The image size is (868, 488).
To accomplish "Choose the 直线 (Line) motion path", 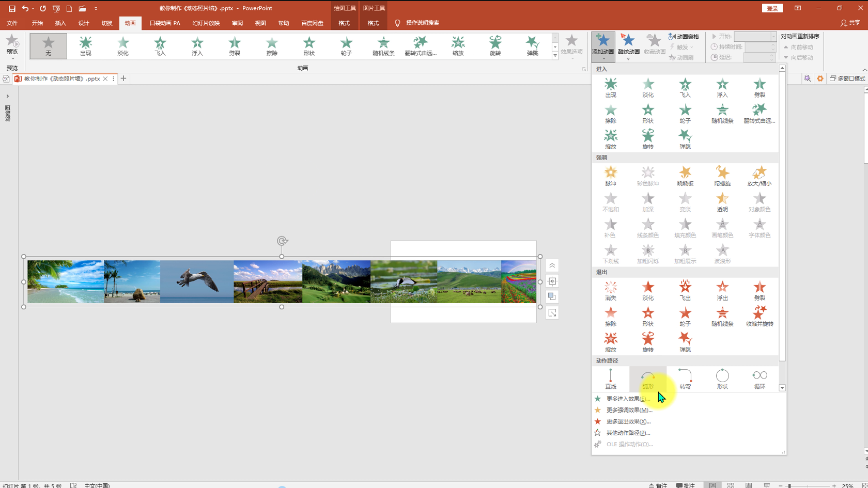I will [610, 379].
